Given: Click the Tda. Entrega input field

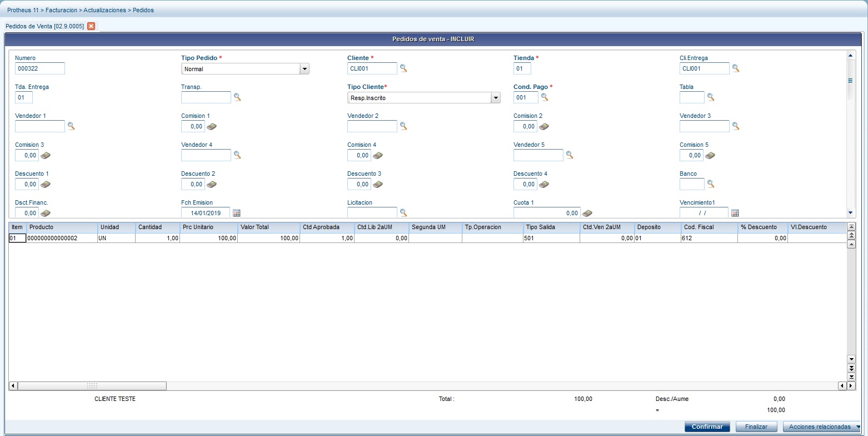Looking at the screenshot, I should click(24, 97).
